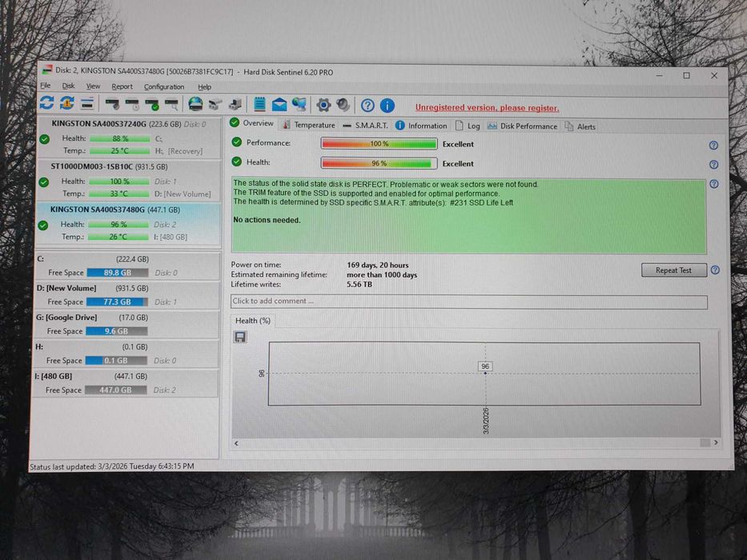Switch to the Overview tab
The image size is (747, 560).
[252, 123]
